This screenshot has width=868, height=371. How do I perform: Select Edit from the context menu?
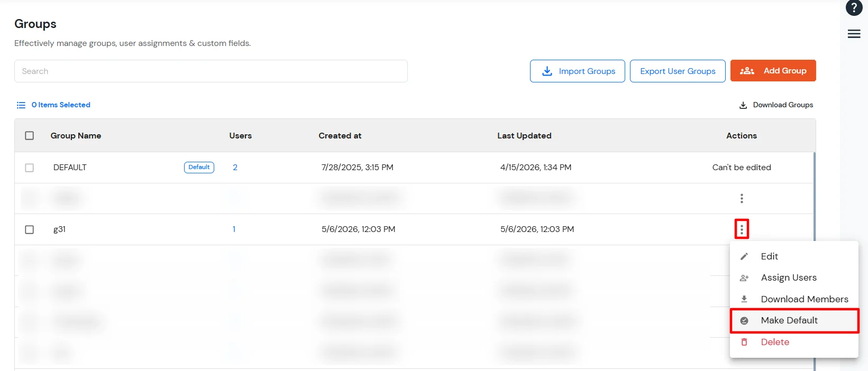pos(794,256)
